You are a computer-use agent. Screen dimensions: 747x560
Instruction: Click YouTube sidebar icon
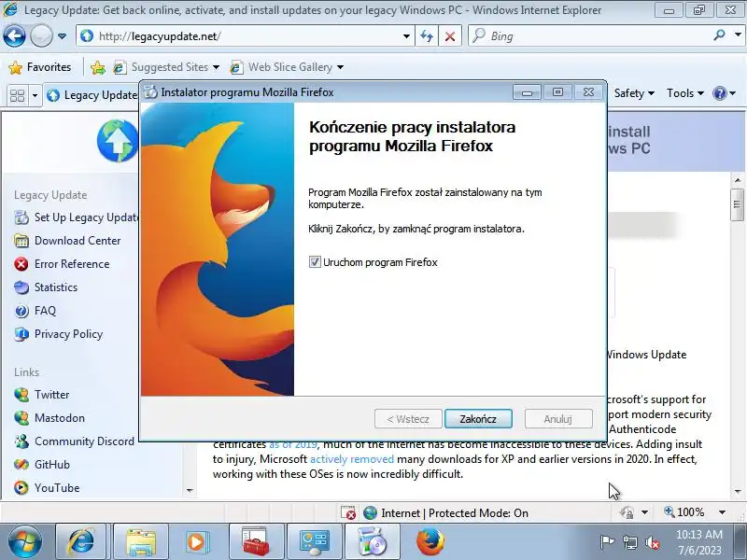coord(21,487)
